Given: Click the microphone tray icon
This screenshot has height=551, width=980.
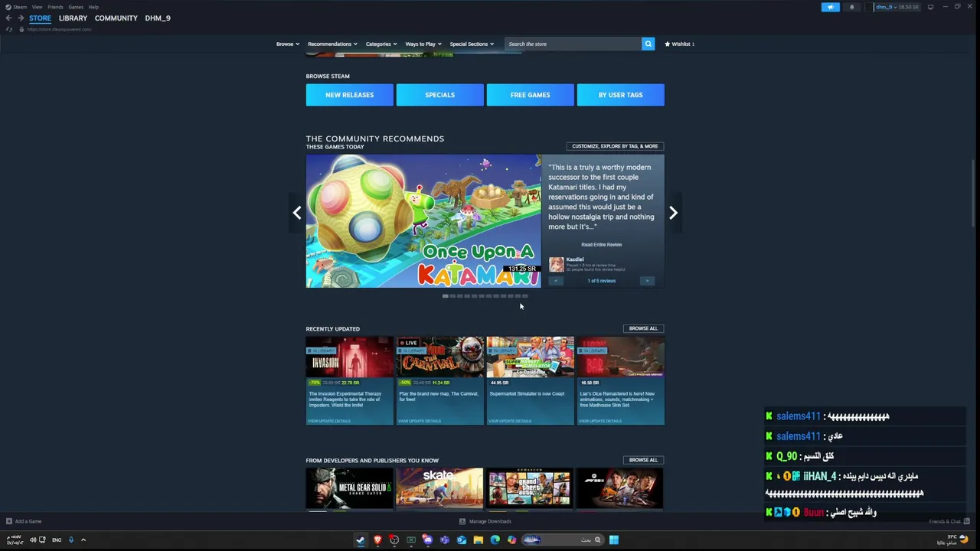Looking at the screenshot, I should (x=70, y=540).
